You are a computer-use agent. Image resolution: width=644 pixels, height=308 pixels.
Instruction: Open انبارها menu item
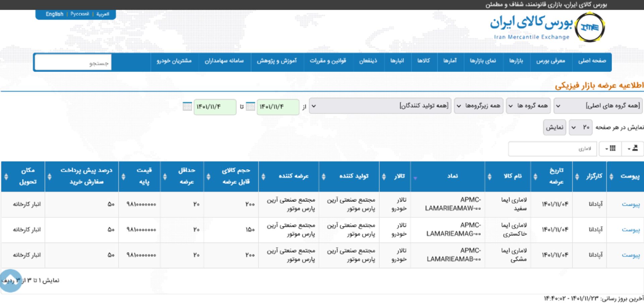(x=397, y=61)
